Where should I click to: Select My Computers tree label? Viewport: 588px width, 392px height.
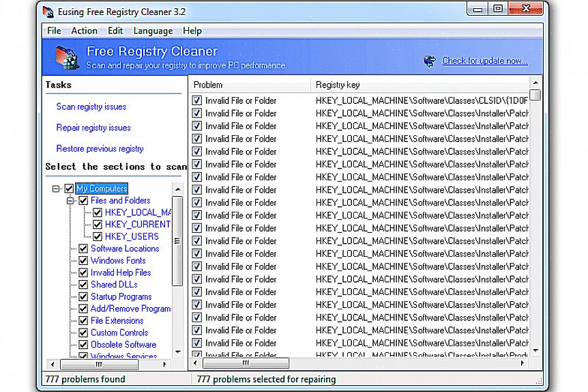[x=102, y=188]
